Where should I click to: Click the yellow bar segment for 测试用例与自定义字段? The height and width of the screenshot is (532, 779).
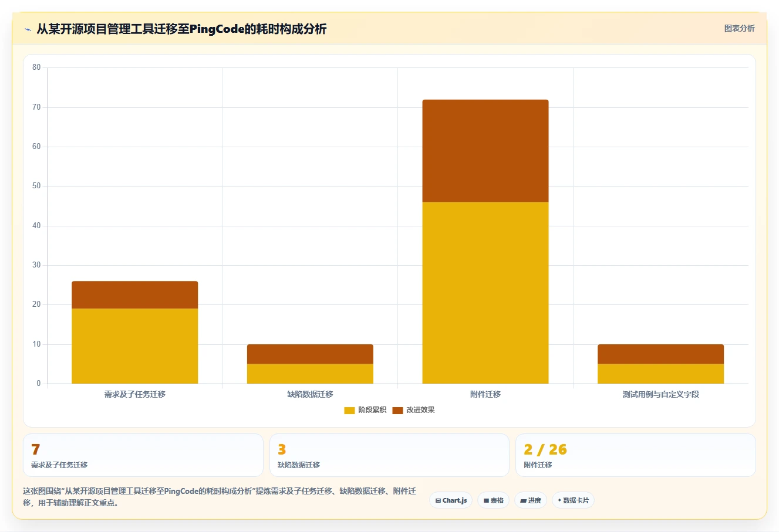(x=660, y=374)
